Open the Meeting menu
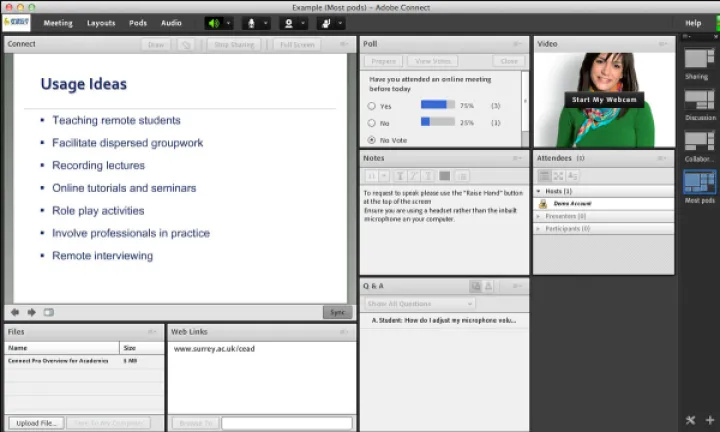Screen dimensions: 720x432 (57, 22)
